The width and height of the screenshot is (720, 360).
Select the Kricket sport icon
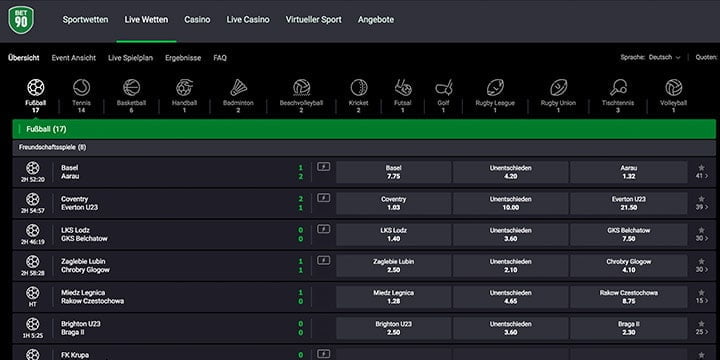(x=359, y=87)
